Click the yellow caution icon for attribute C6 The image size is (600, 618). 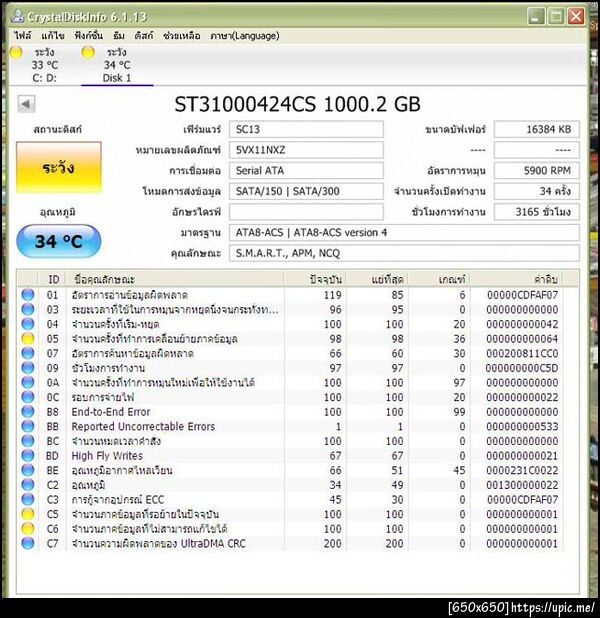point(28,528)
